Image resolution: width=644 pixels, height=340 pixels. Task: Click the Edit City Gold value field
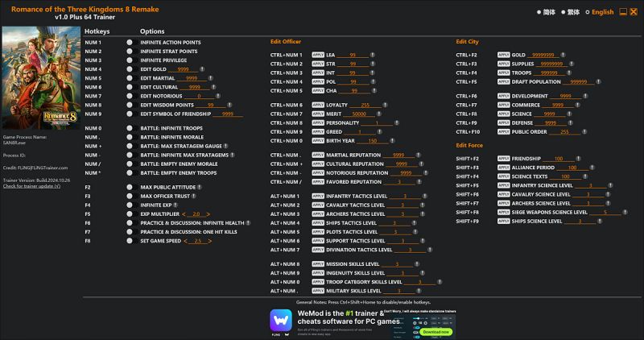(543, 55)
